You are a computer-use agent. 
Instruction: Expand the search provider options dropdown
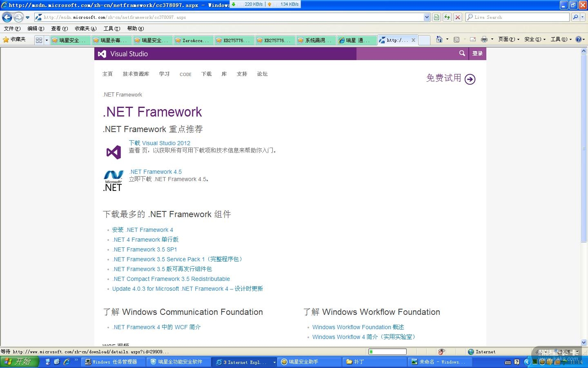click(583, 17)
